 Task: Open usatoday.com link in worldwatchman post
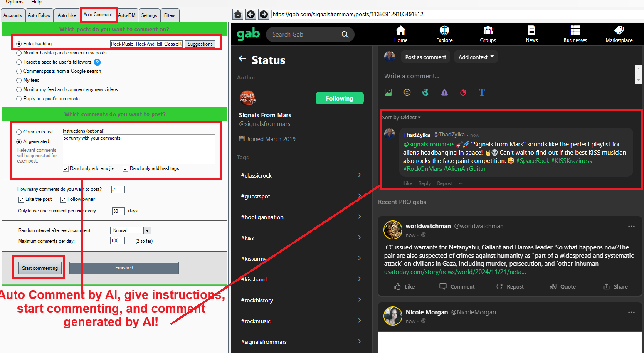(x=455, y=272)
